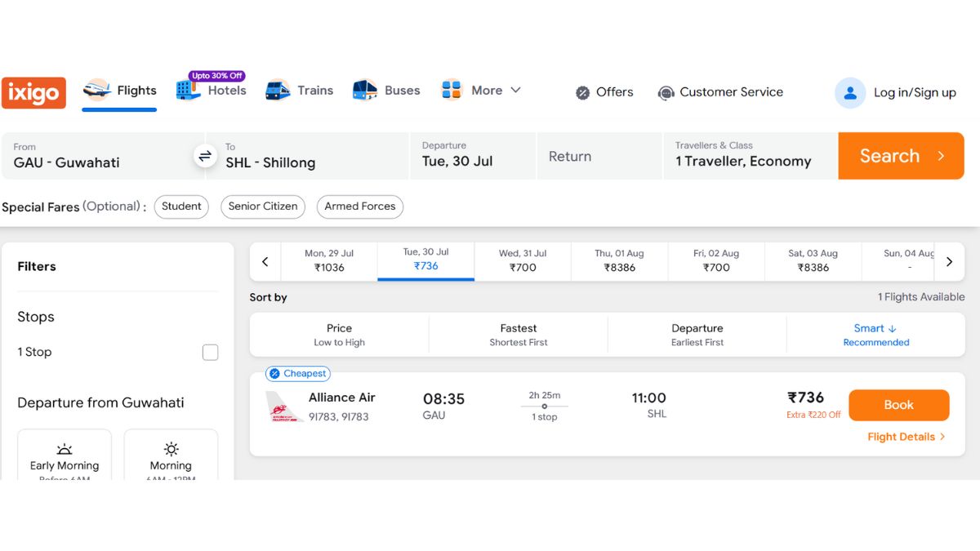This screenshot has height=551, width=980.
Task: Click the Offers discount icon
Action: click(x=582, y=92)
